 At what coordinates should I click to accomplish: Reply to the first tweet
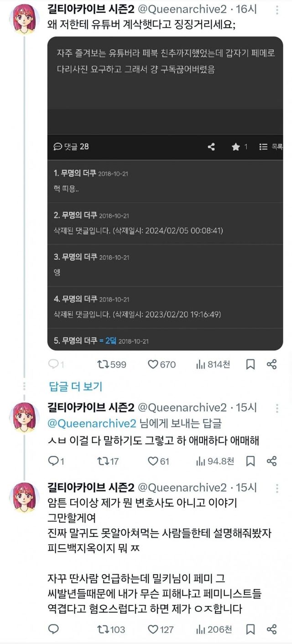click(x=54, y=364)
